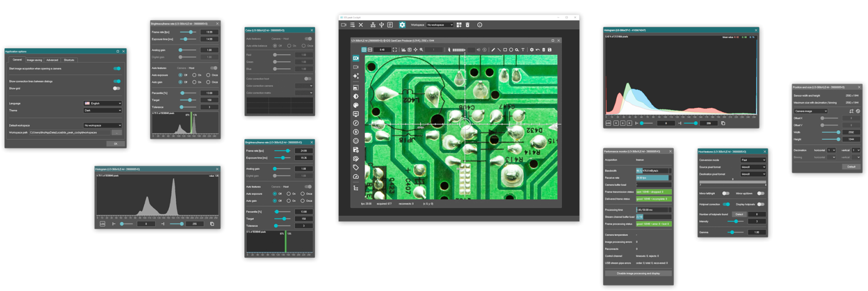Click the Width slider in Position and size
The height and width of the screenshot is (291, 868).
[x=831, y=132]
